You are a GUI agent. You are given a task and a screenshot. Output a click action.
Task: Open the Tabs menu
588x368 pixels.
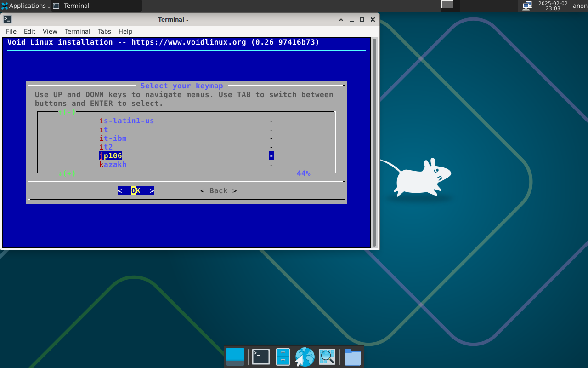[104, 31]
